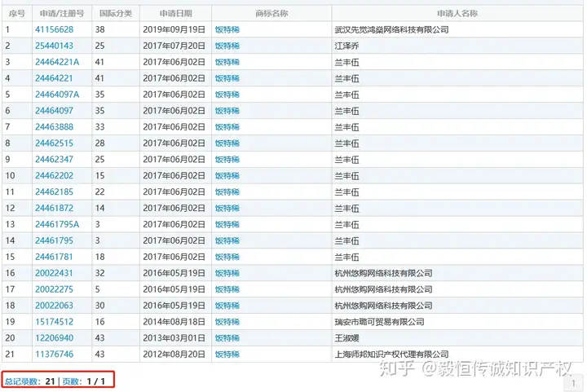Viewport: 587px width, 392px height.
Task: Open application number 24464097 in row 6
Action: (x=55, y=111)
